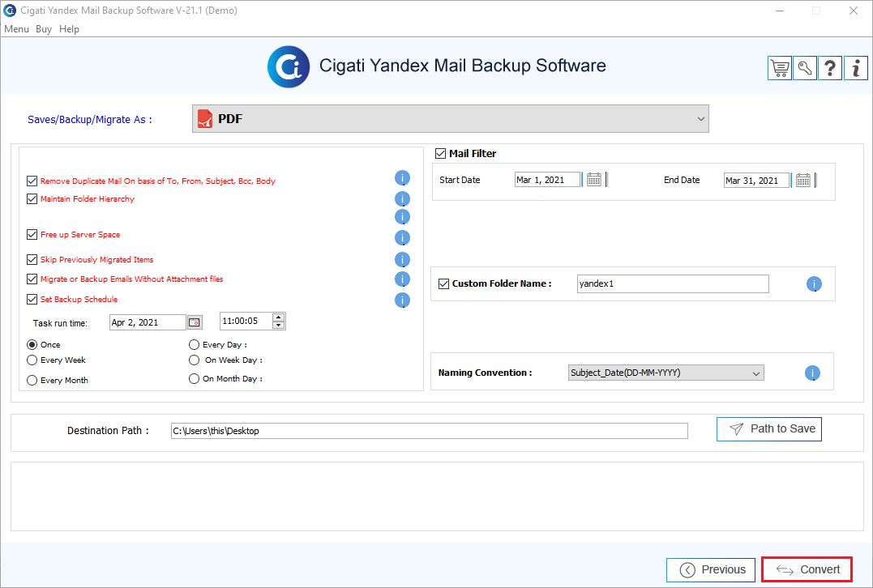The width and height of the screenshot is (873, 588).
Task: Open the Start Date calendar picker
Action: 594,180
